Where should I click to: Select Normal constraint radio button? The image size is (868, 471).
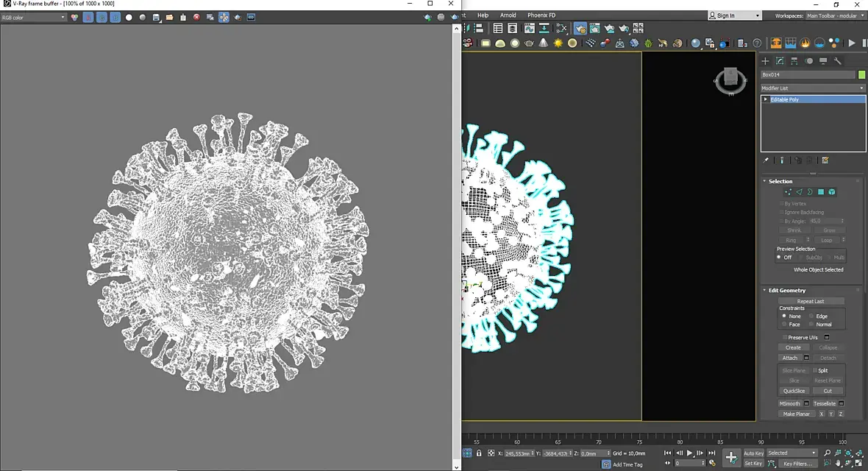[811, 324]
